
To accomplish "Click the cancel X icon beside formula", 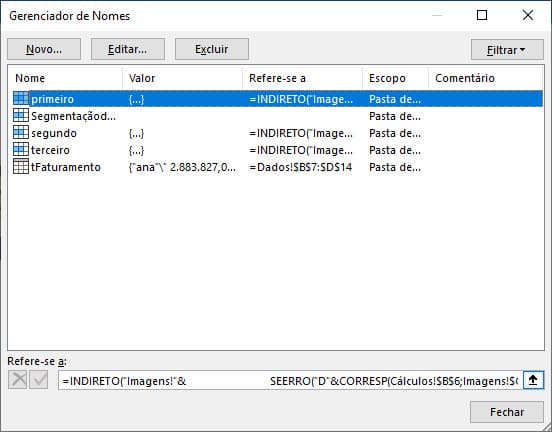I will (x=18, y=380).
